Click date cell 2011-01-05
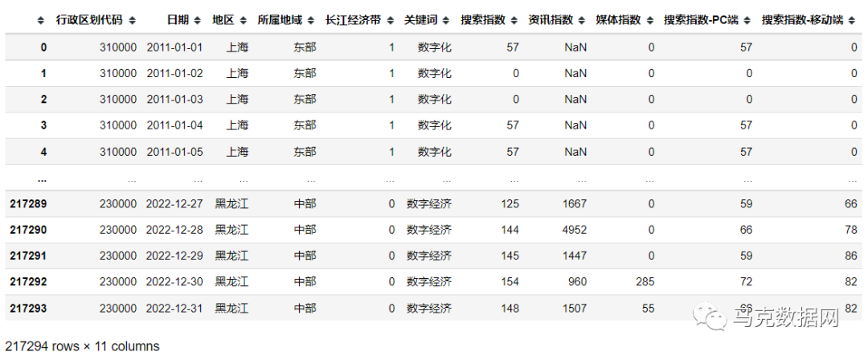This screenshot has width=868, height=356. pos(175,152)
